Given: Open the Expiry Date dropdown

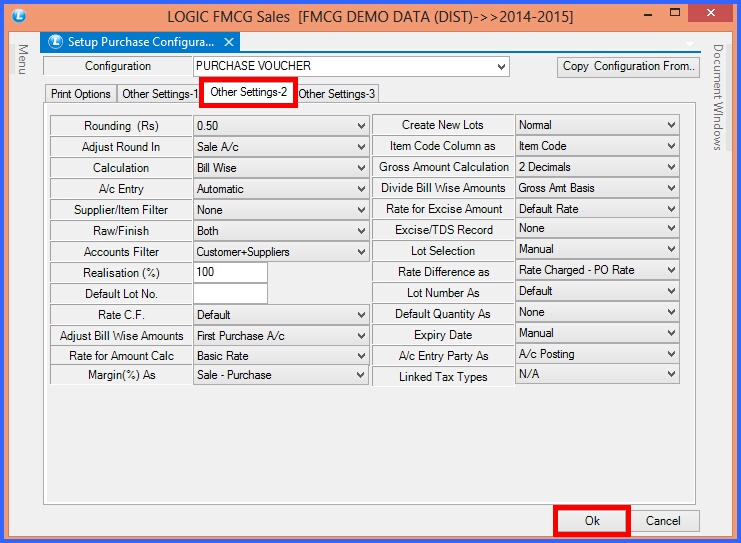Looking at the screenshot, I should tap(597, 333).
